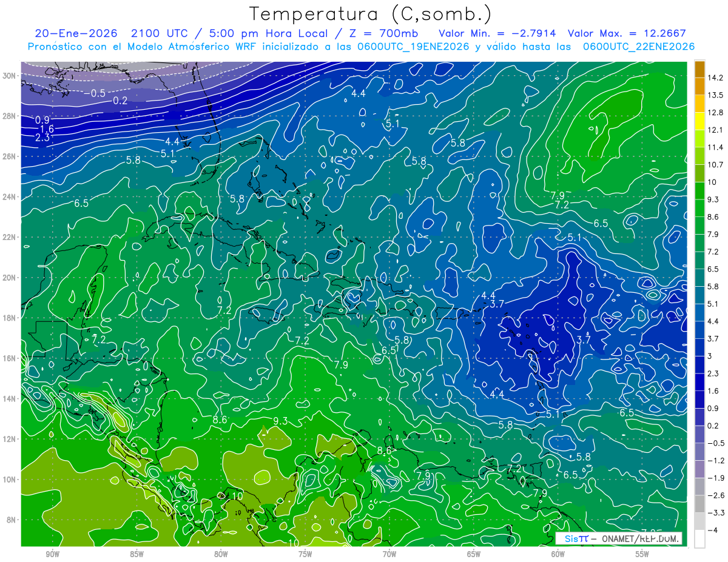
Task: Select 'Valor Min. = -2.7914' text
Action: [498, 34]
